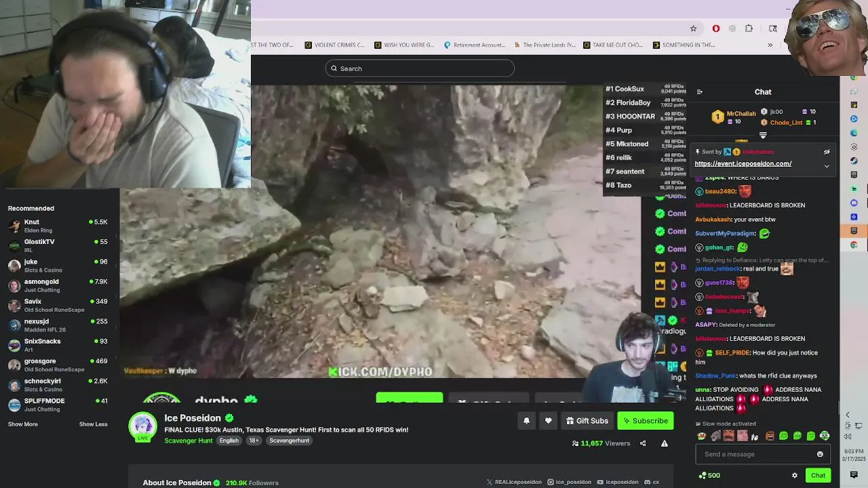Insert the first quick emote in chat bar
The image size is (868, 488).
[x=702, y=436]
